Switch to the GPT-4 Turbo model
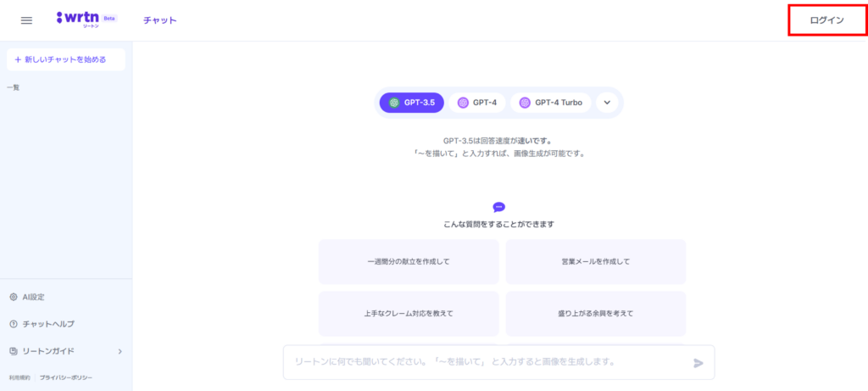The image size is (868, 391). [551, 103]
